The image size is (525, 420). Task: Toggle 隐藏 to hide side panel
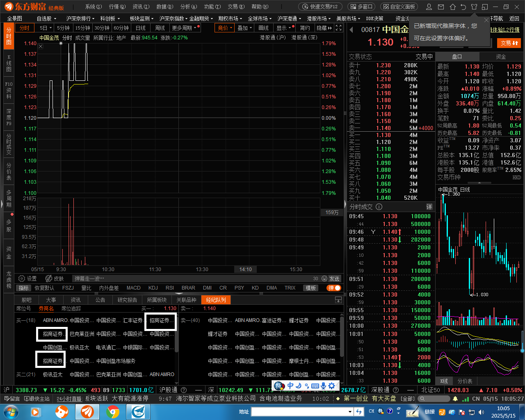(324, 28)
